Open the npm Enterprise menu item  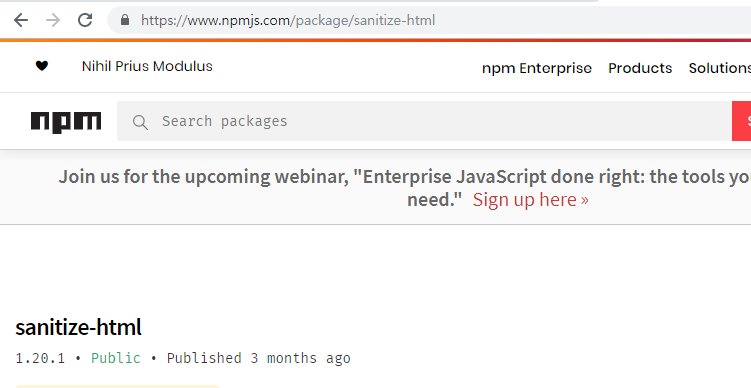(x=537, y=68)
